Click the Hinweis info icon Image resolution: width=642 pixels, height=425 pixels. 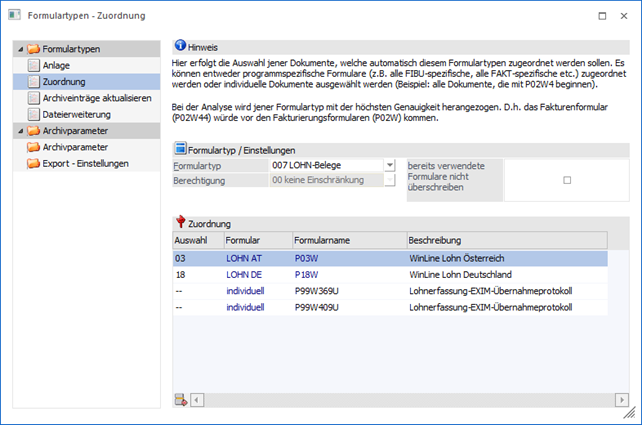tap(180, 46)
